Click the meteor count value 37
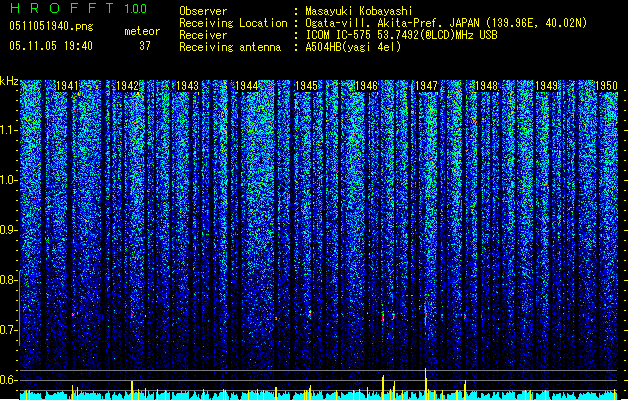The height and width of the screenshot is (400, 629). click(x=144, y=46)
